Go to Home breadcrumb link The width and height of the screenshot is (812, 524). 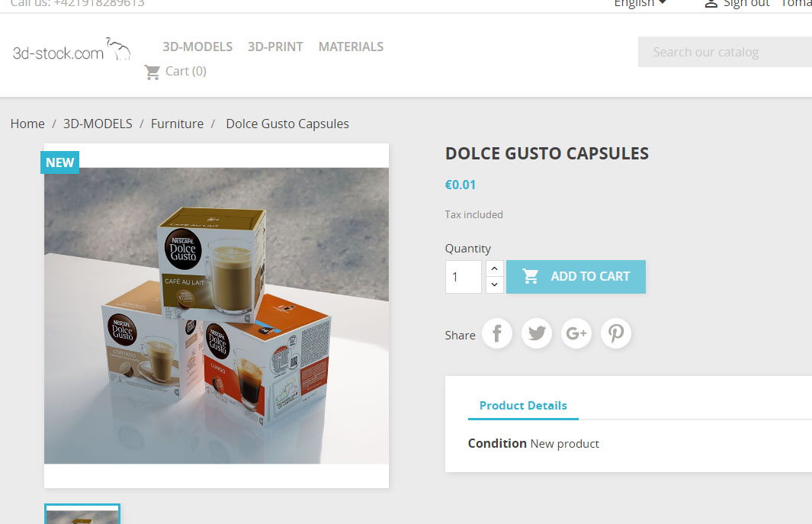27,124
